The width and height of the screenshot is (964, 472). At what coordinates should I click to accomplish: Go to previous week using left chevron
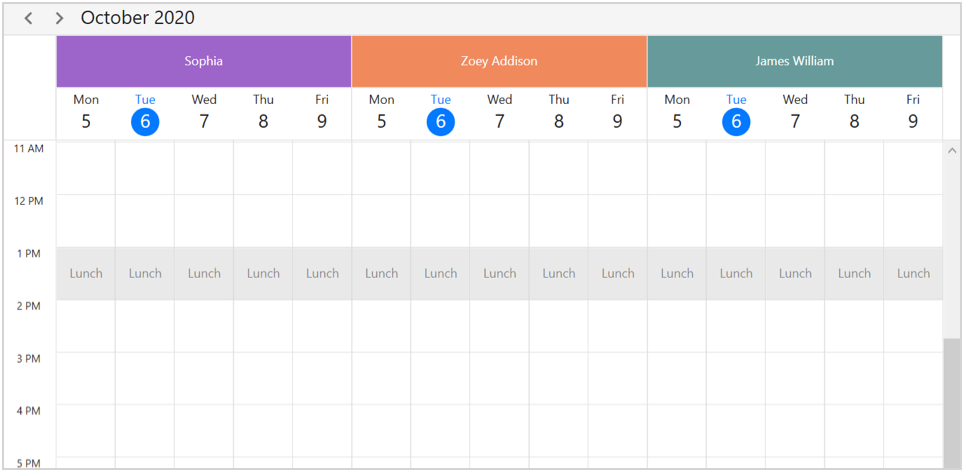[x=29, y=18]
